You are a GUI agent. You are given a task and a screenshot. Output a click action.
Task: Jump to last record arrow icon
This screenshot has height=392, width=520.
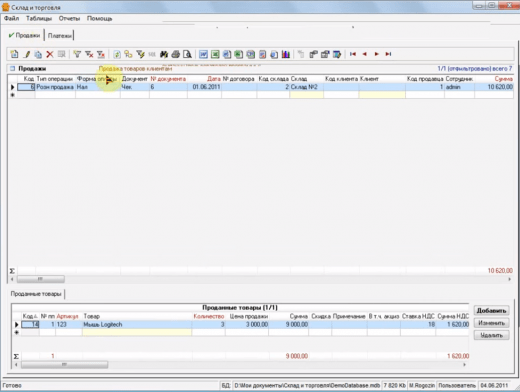(388, 54)
